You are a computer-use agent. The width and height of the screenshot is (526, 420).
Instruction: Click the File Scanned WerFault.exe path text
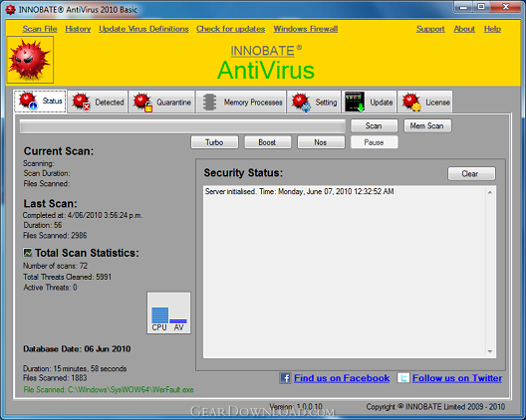point(109,389)
